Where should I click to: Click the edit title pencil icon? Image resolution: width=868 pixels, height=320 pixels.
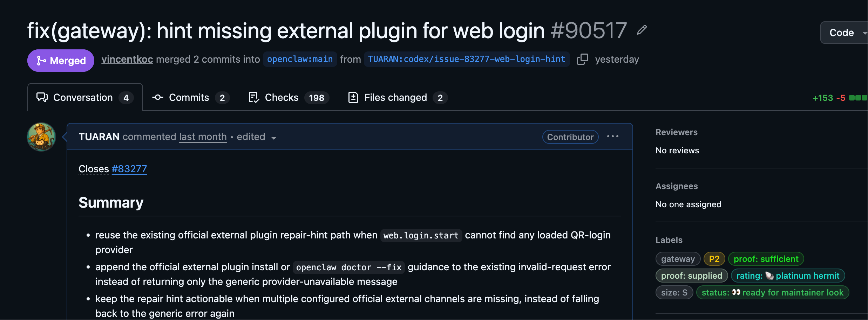642,30
